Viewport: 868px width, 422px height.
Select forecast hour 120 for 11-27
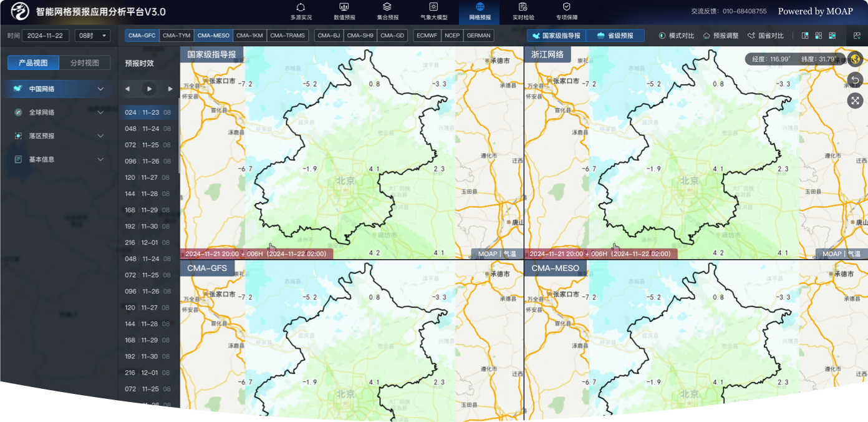(147, 177)
